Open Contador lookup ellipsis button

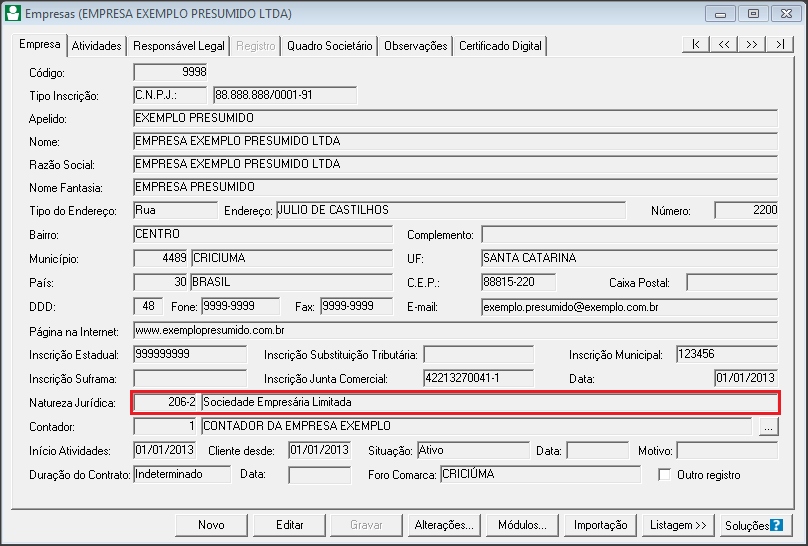768,426
